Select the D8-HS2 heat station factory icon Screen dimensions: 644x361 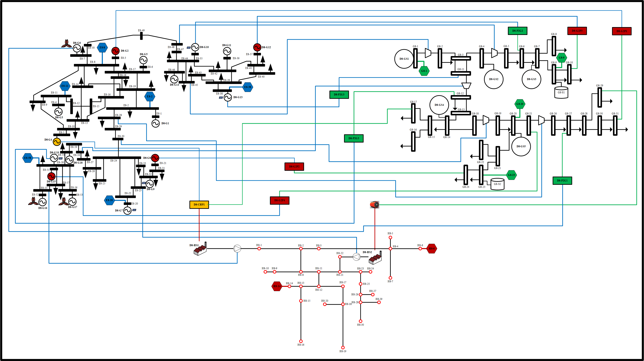click(375, 258)
